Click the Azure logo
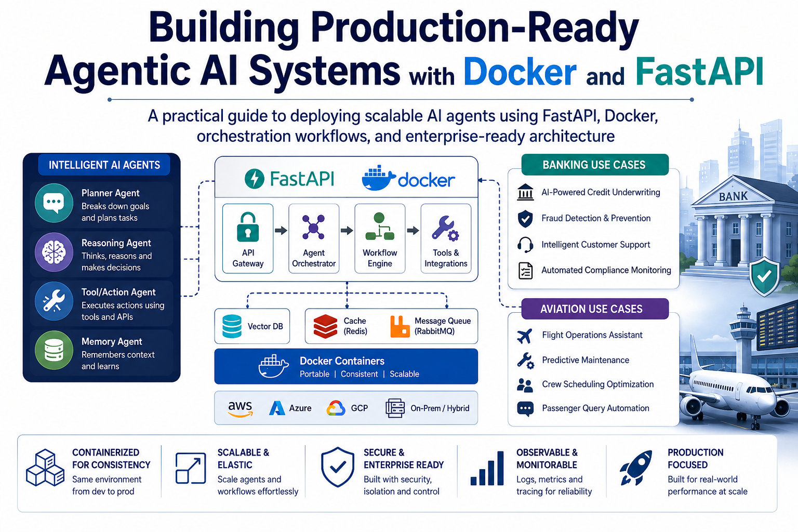798x532 pixels. [x=277, y=408]
